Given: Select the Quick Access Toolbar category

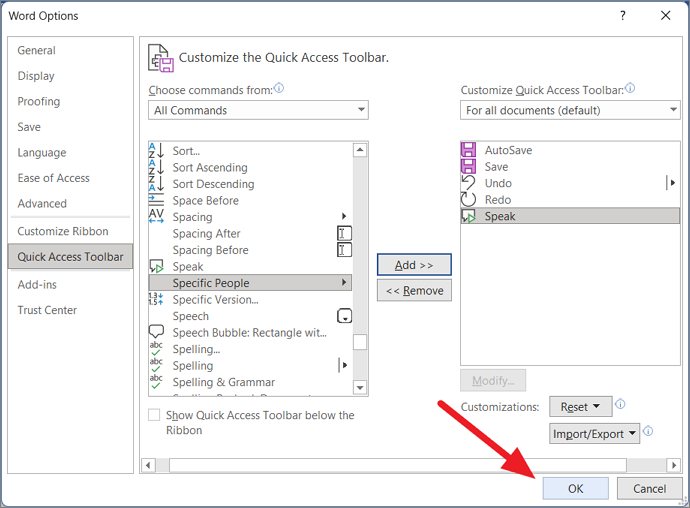Looking at the screenshot, I should (x=70, y=257).
